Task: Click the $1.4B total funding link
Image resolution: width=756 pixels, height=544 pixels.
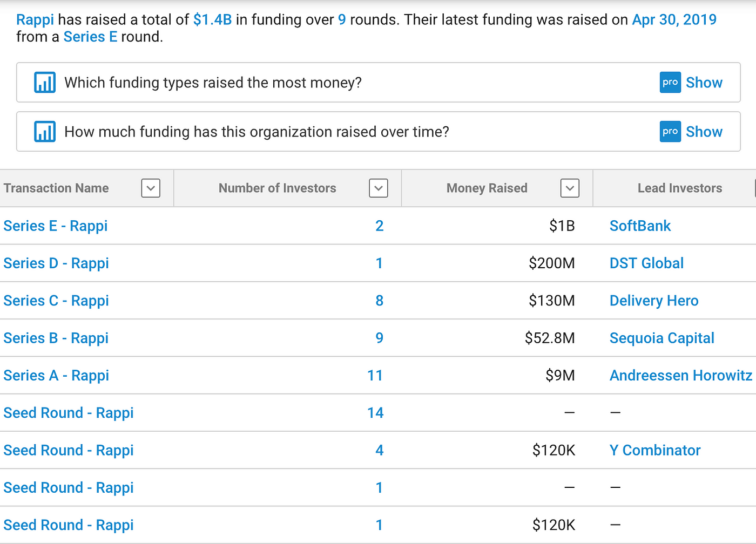Action: (212, 20)
